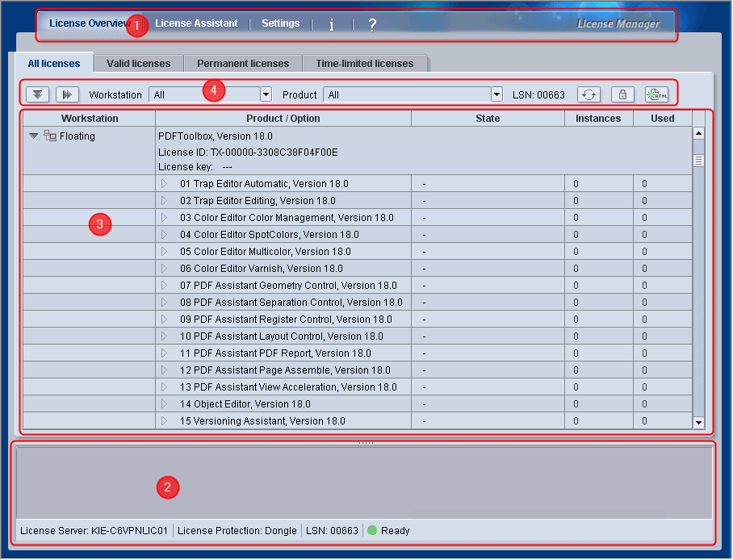Click the scrollbar down arrow in license table
This screenshot has height=560, width=733.
(698, 422)
